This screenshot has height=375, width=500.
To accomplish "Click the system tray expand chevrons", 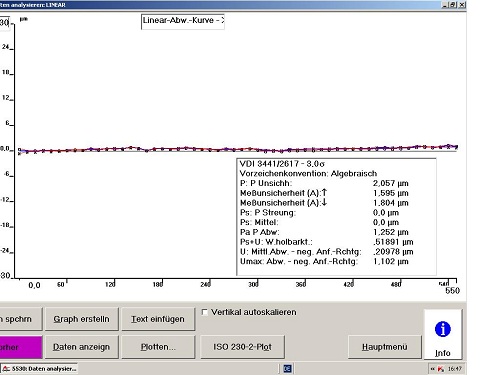I will click(432, 369).
